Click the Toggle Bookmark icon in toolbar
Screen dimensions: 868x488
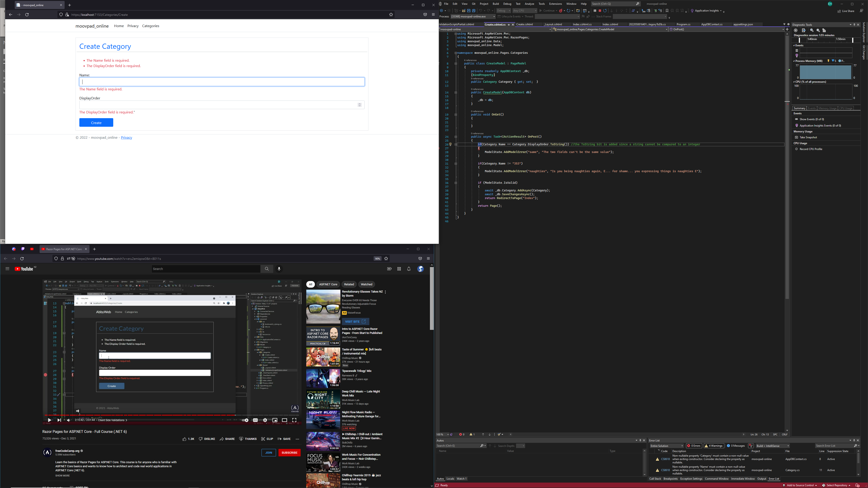(667, 11)
